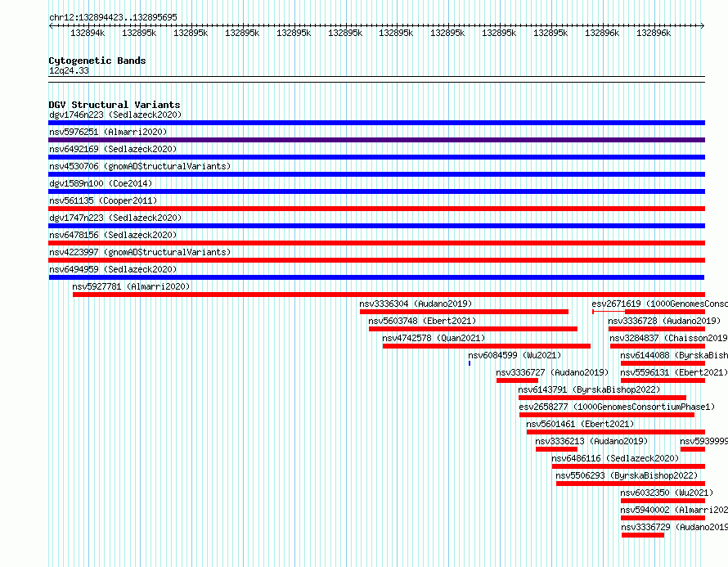728x567 pixels.
Task: Click the nsv3336304 (Audano2019) label
Action: 416,304
